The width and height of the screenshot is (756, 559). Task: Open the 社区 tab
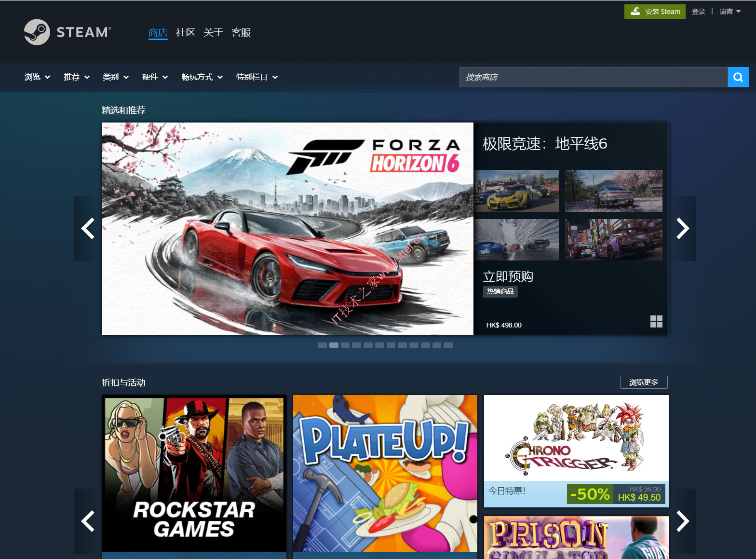pyautogui.click(x=185, y=33)
